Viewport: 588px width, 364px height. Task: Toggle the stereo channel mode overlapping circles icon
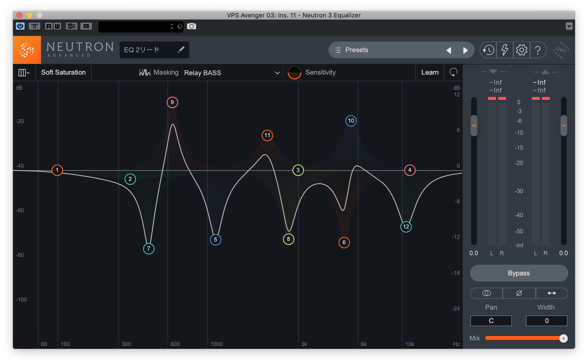(486, 293)
